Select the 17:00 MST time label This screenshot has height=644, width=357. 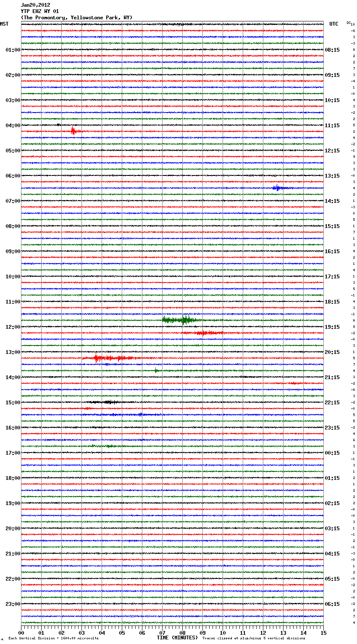point(13,453)
